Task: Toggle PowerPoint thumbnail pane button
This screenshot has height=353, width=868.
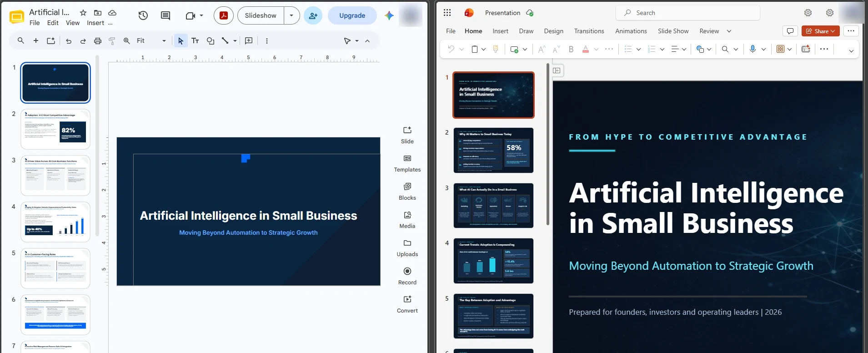Action: (x=557, y=71)
